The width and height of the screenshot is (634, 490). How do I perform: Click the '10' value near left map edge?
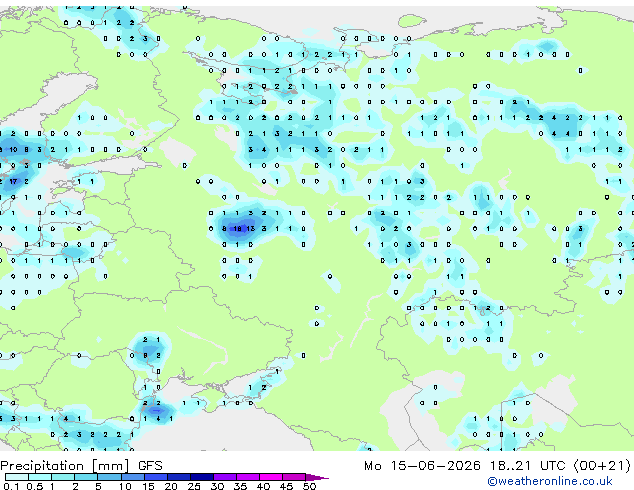coord(13,150)
